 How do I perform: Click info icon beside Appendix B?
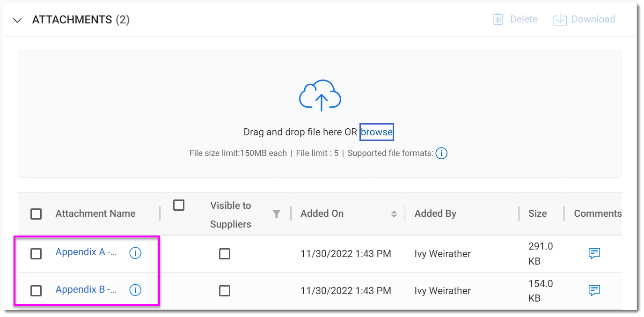pyautogui.click(x=135, y=290)
